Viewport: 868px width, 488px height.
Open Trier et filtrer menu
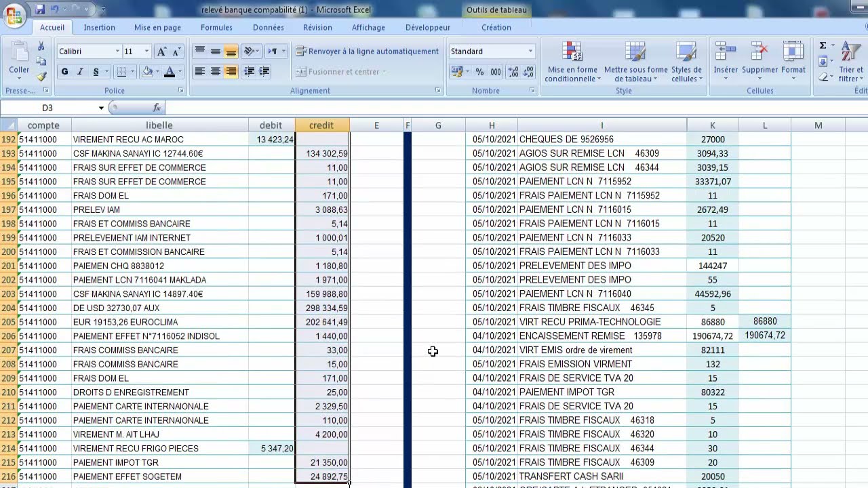pyautogui.click(x=851, y=62)
